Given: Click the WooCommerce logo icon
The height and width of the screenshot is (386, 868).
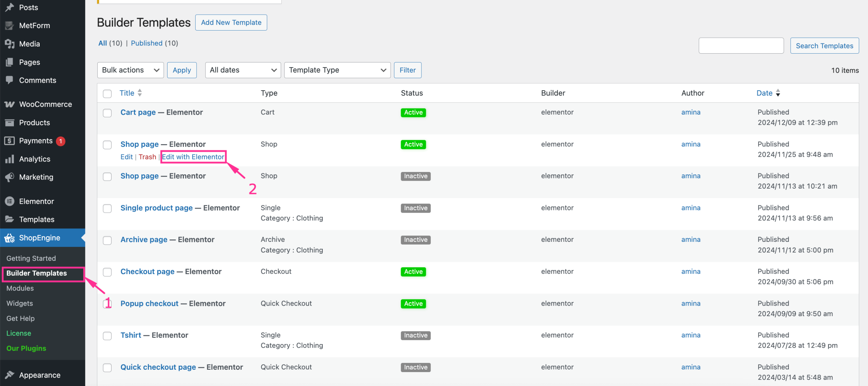Looking at the screenshot, I should pyautogui.click(x=9, y=104).
